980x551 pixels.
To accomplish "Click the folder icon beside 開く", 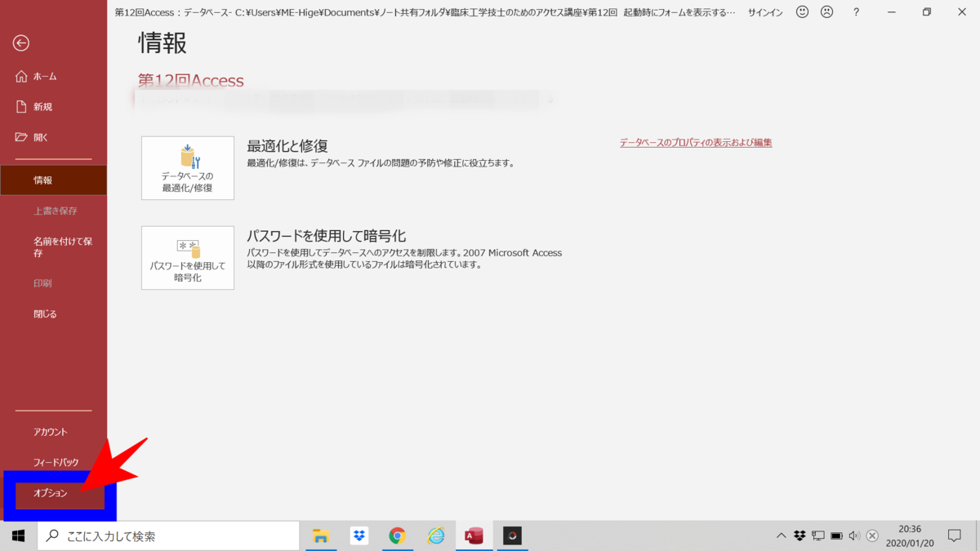I will [x=22, y=137].
